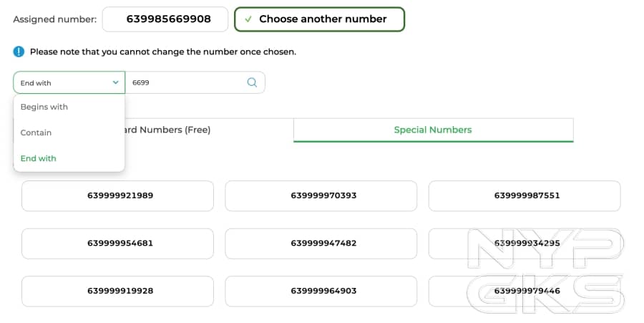Click the search magnifier icon
Viewport: 644px width, 323px height.
(x=252, y=82)
